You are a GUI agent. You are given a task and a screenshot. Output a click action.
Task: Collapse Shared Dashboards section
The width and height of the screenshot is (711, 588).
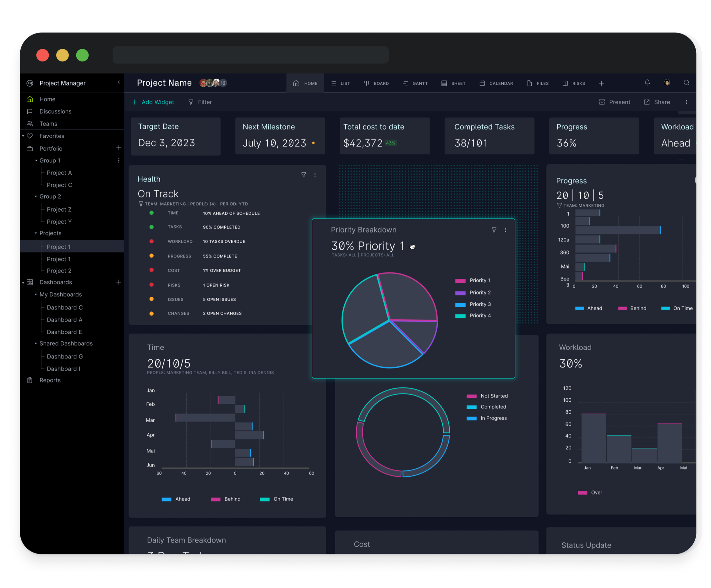pyautogui.click(x=36, y=343)
